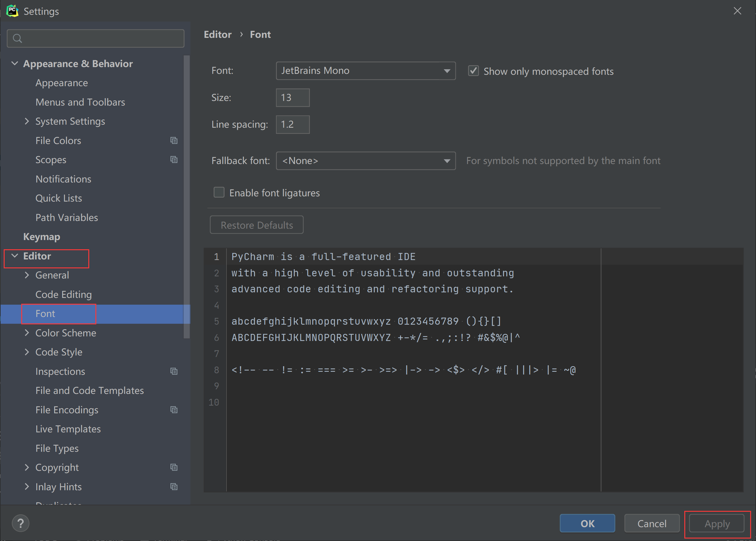
Task: Expand the System Settings node
Action: [x=27, y=121]
